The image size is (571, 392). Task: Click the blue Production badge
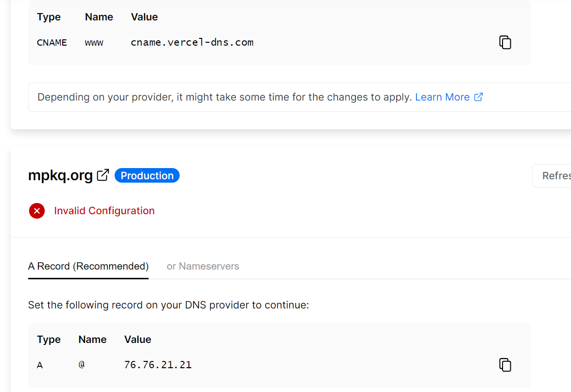(147, 176)
